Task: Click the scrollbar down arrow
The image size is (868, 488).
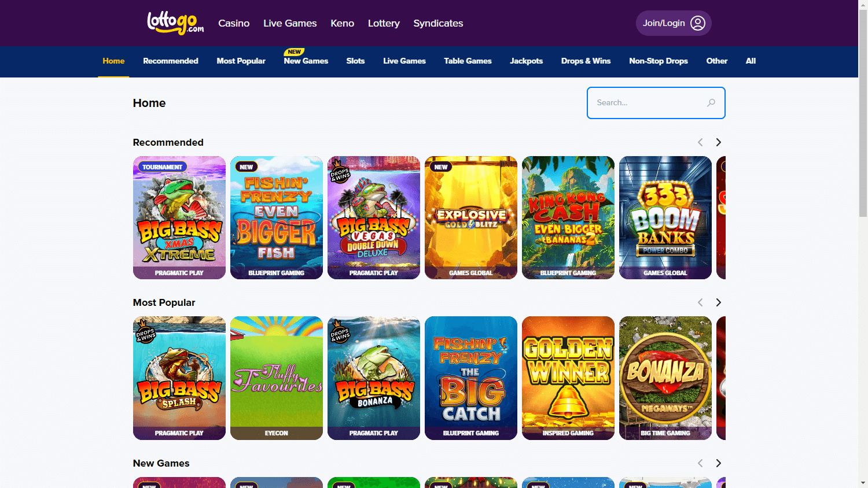Action: [863, 483]
